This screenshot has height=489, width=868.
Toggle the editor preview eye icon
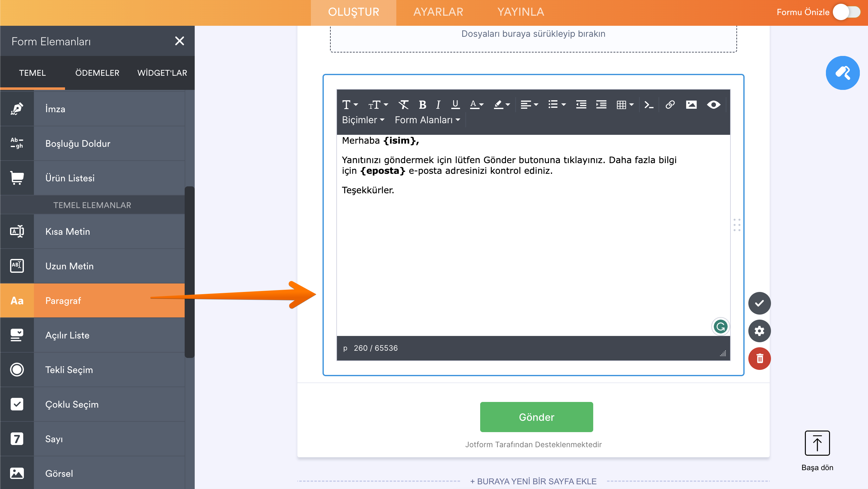(713, 105)
